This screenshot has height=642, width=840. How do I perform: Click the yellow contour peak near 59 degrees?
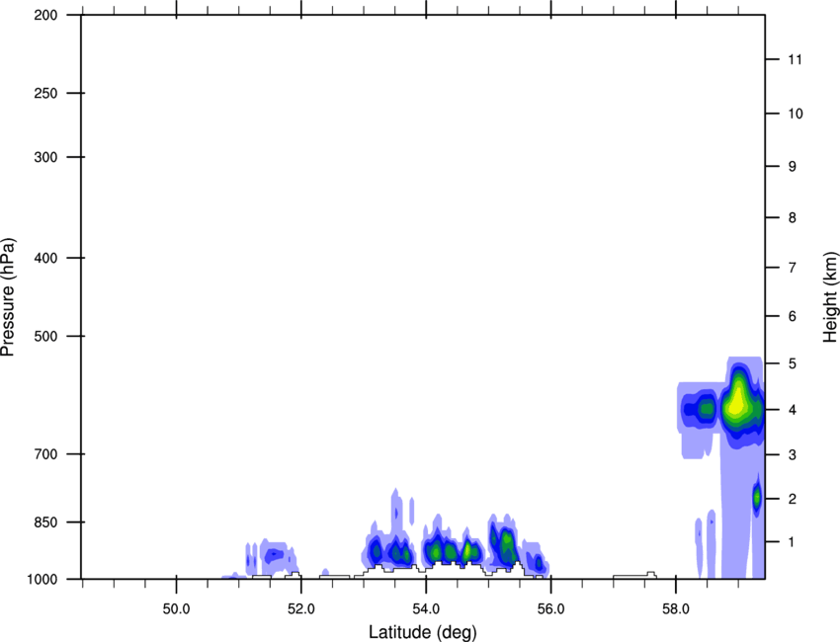point(736,403)
